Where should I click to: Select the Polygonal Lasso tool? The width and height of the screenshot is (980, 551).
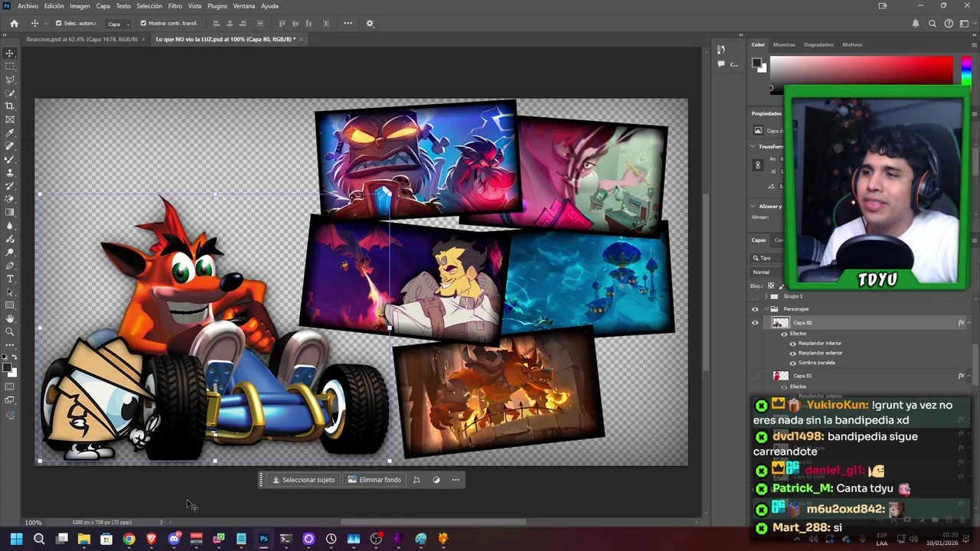coord(10,80)
